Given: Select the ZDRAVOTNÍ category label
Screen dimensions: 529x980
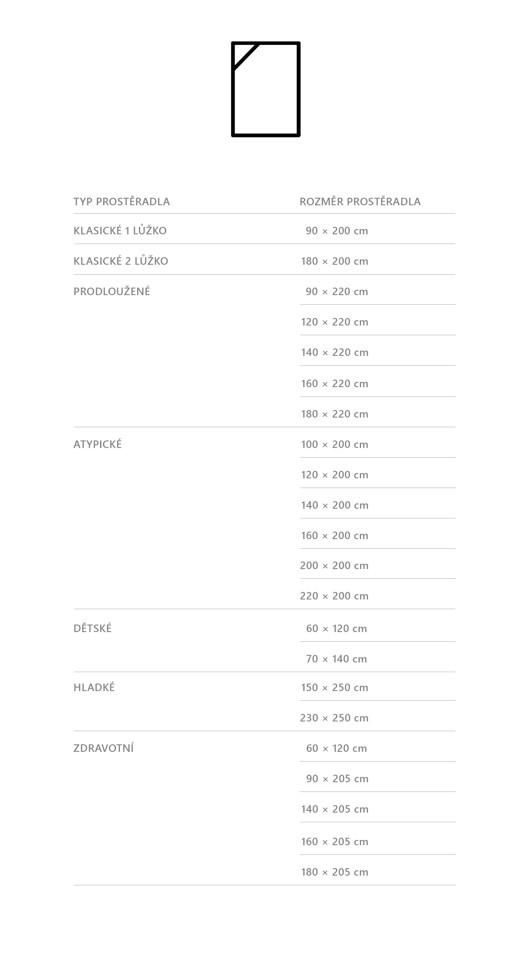Looking at the screenshot, I should click(104, 748).
